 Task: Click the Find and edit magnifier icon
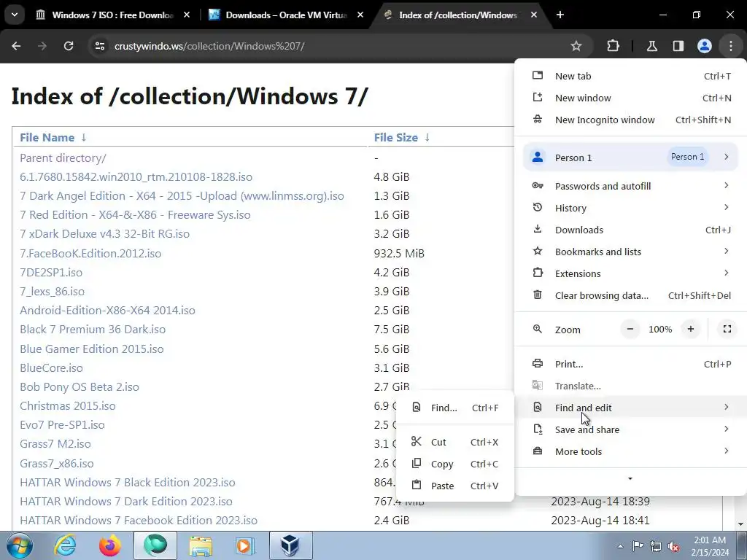click(x=538, y=407)
